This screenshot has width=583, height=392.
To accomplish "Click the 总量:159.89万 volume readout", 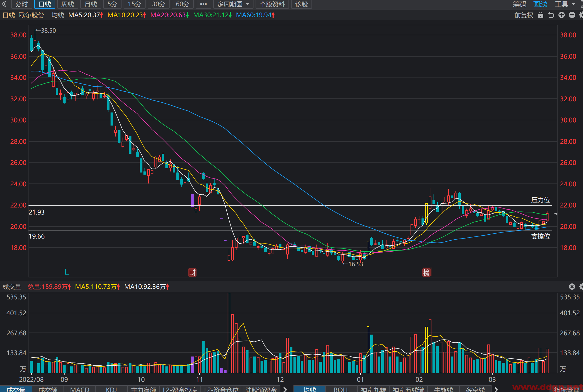I will (x=49, y=287).
